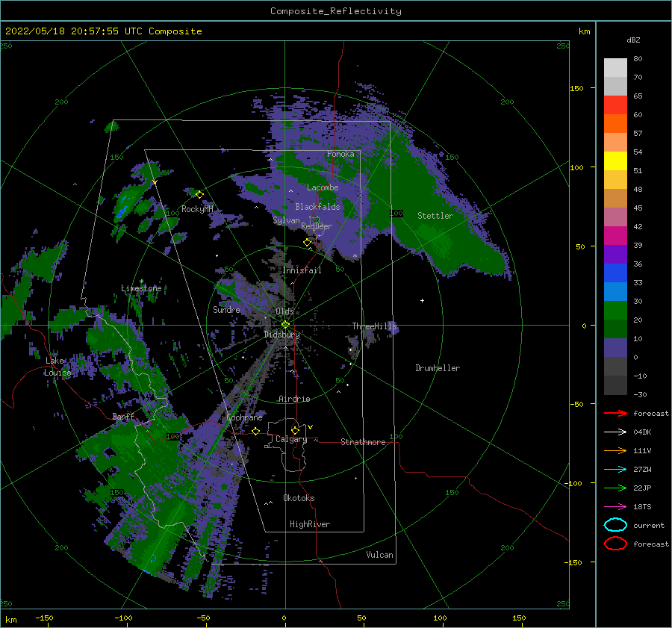Viewport: 672px width, 628px height.
Task: Click the 'Stettler' map label
Action: tap(435, 216)
